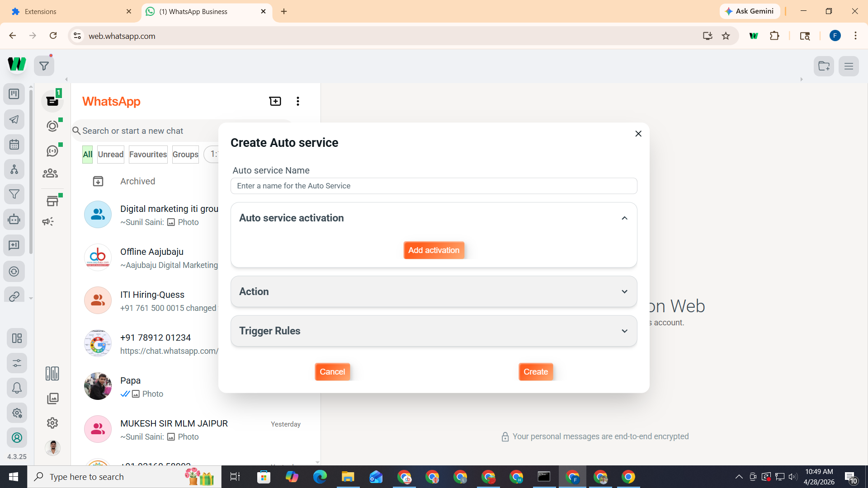Open the sliders adjustment sidebar icon
The height and width of the screenshot is (488, 868).
click(x=17, y=363)
